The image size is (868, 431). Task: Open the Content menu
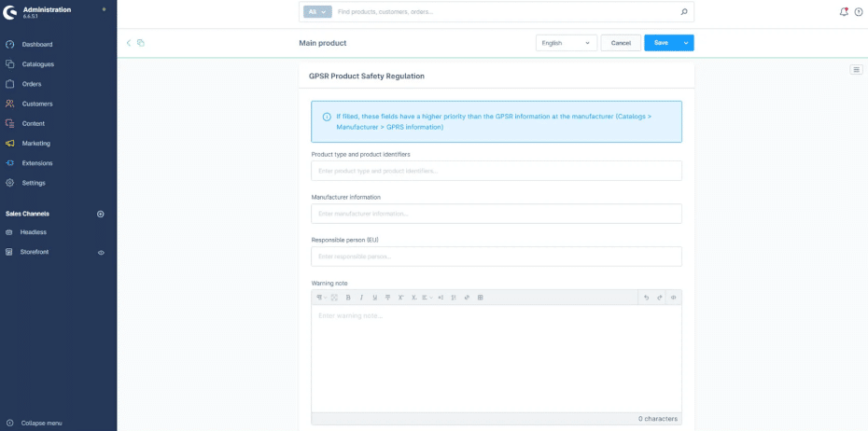tap(34, 123)
